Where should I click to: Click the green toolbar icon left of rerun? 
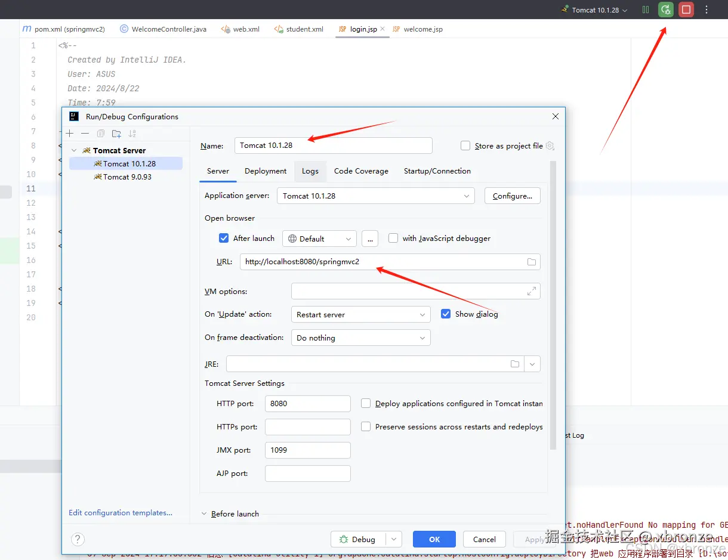point(646,10)
